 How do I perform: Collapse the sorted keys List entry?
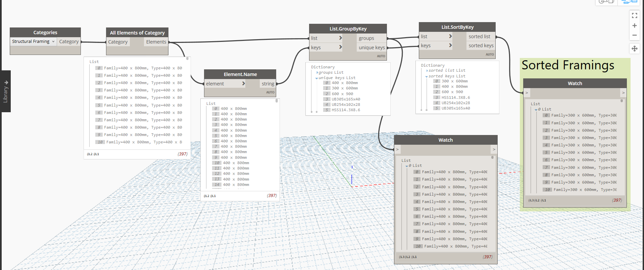coord(427,76)
